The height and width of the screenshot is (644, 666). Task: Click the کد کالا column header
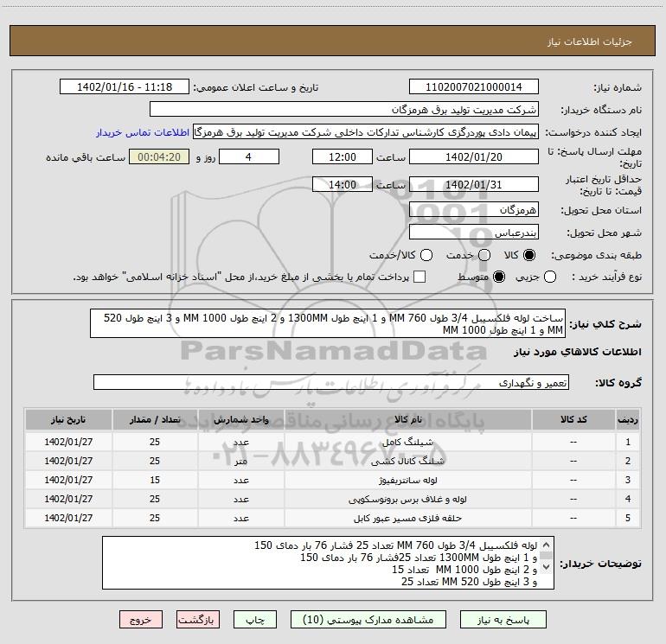tap(573, 419)
